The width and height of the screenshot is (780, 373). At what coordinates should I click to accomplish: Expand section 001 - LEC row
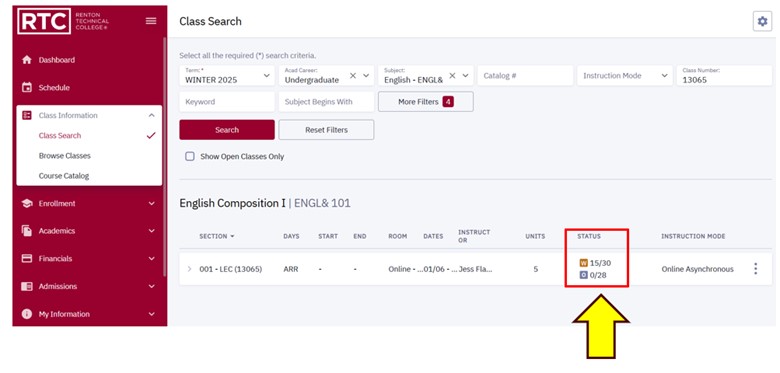click(189, 269)
